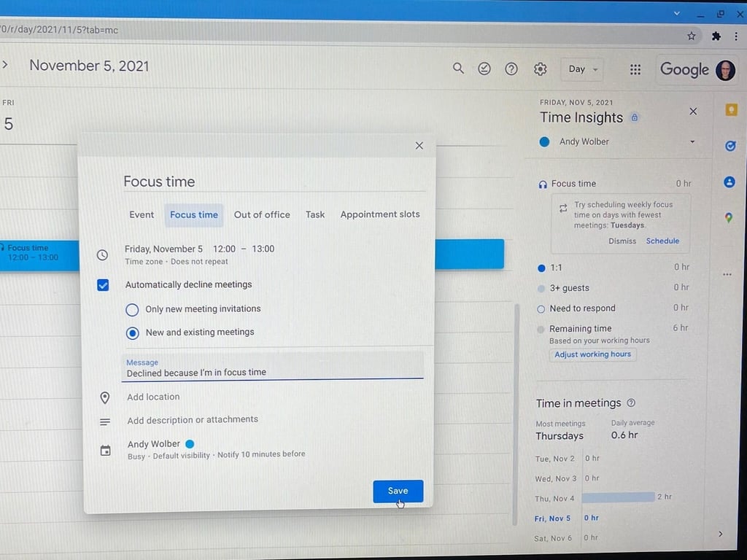
Task: Expand the Andy Wolber calendar selector in Time Insights
Action: click(x=692, y=141)
